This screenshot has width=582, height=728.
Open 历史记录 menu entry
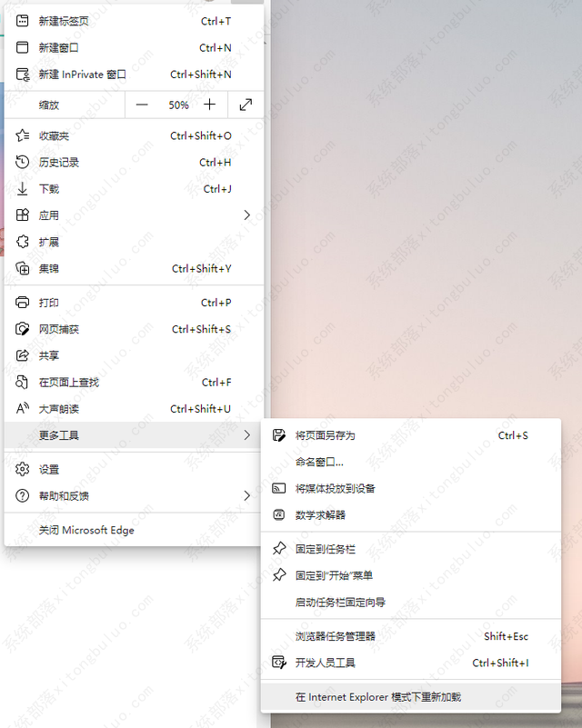[135, 162]
